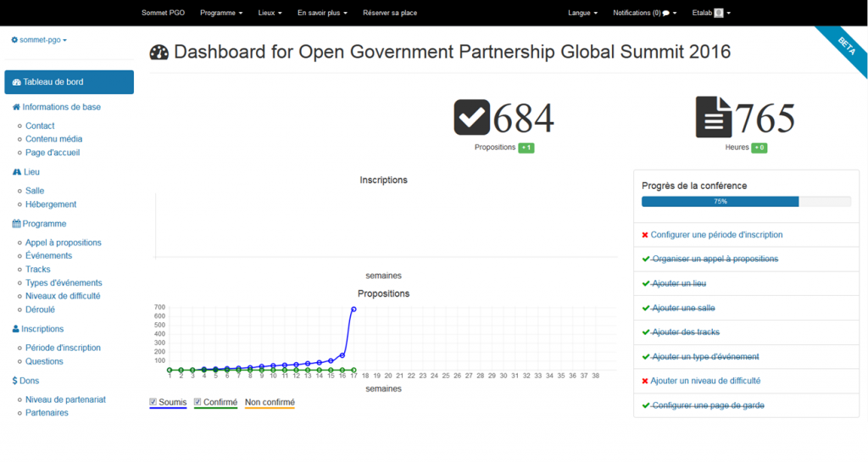Open Types d'événements
The height and width of the screenshot is (463, 868).
(x=64, y=283)
